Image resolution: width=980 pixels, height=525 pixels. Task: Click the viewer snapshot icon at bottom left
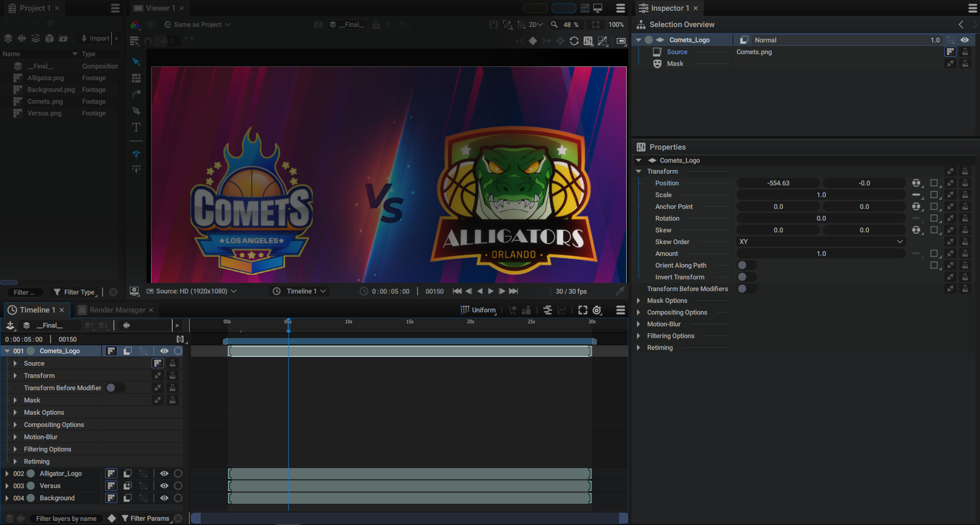click(134, 291)
